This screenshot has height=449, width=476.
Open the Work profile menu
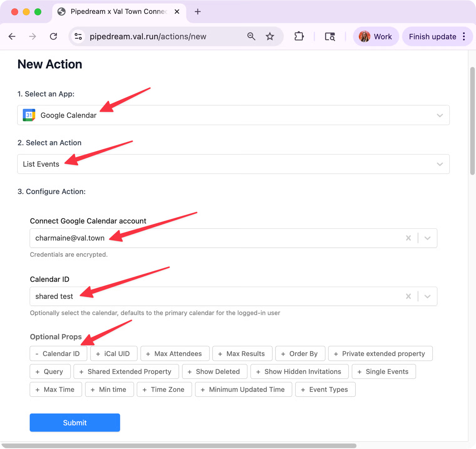[x=376, y=37]
